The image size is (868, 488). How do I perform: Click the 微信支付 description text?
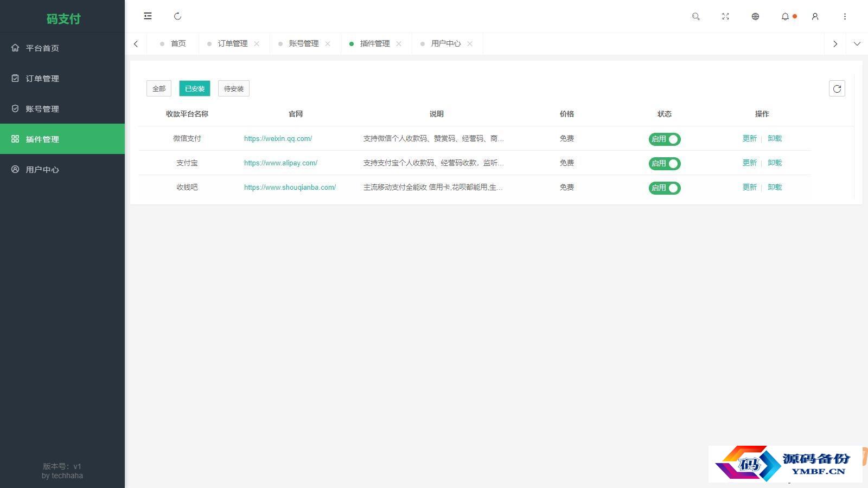coord(433,138)
